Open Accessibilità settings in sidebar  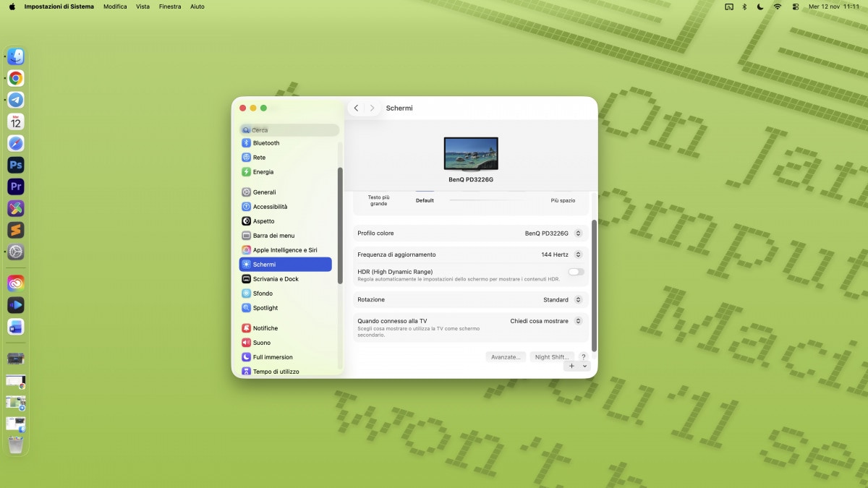click(x=270, y=207)
